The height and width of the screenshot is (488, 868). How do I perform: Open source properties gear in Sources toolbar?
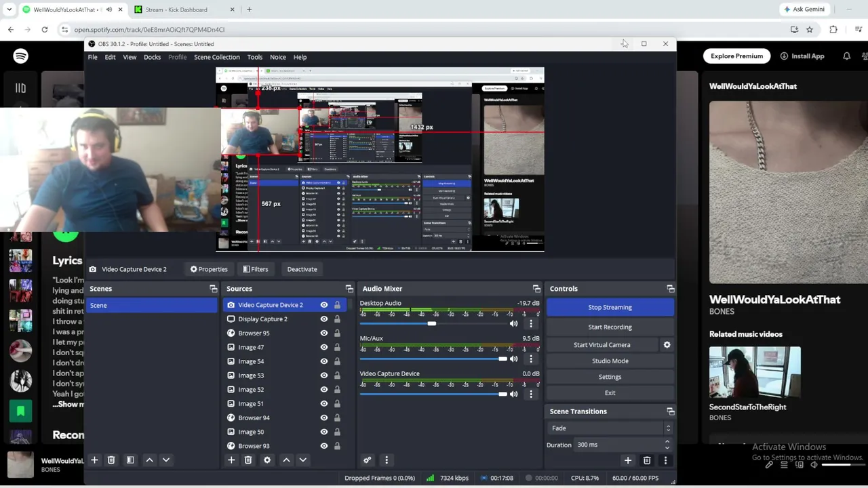pyautogui.click(x=267, y=460)
